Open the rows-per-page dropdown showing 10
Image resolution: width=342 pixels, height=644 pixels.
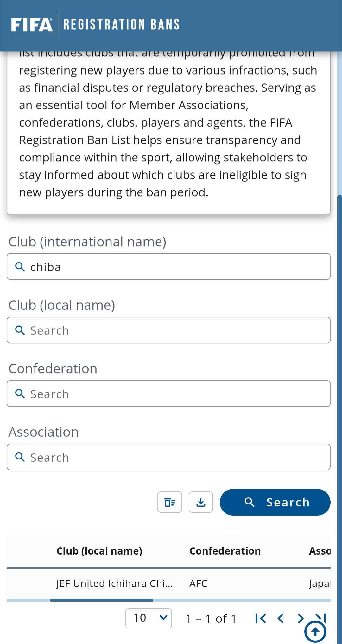click(x=149, y=618)
